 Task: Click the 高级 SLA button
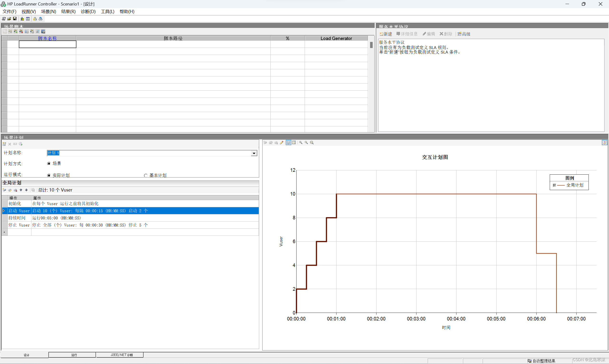click(464, 34)
